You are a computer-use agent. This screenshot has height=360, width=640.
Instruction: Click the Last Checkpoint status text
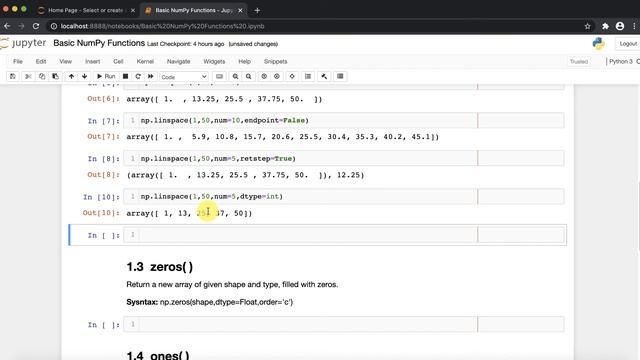coord(185,44)
